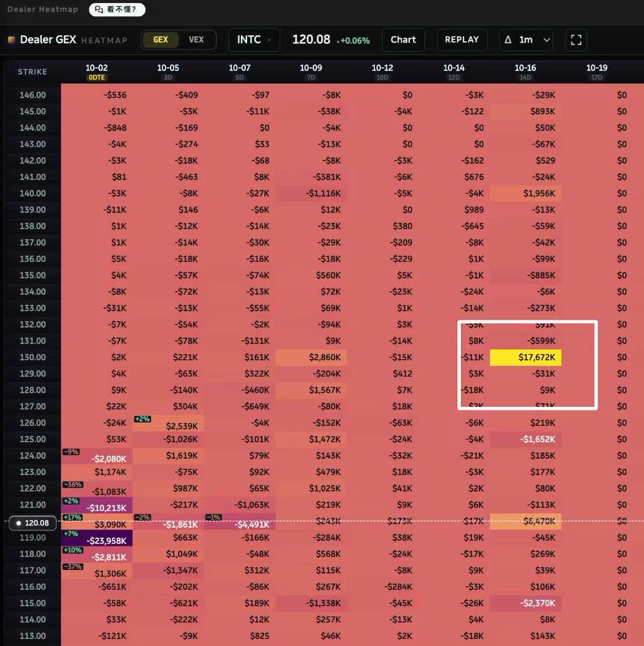This screenshot has height=646, width=644.
Task: Click the +17% change badge
Action: (x=73, y=517)
